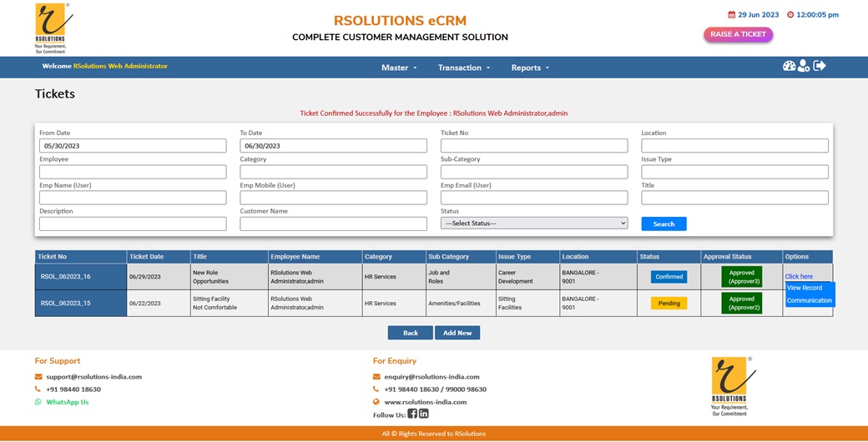Open the Facebook follow icon
Screen dimensions: 868x442
412,414
